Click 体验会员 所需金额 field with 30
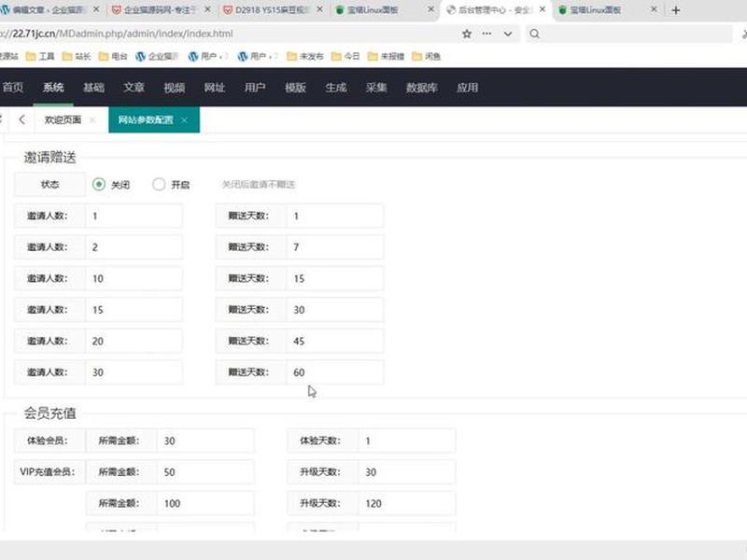 pyautogui.click(x=205, y=441)
